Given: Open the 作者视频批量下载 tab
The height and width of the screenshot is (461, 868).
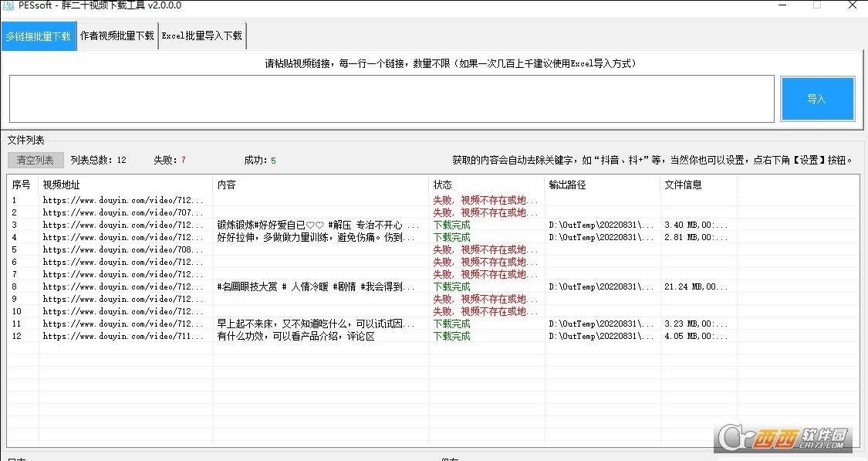Looking at the screenshot, I should 117,36.
